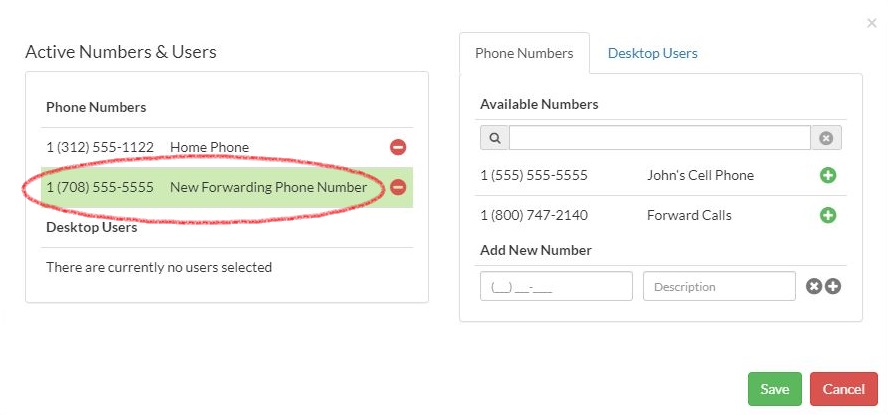Remove the Home Phone number
Viewport: 888px width, 415px height.
tap(398, 147)
